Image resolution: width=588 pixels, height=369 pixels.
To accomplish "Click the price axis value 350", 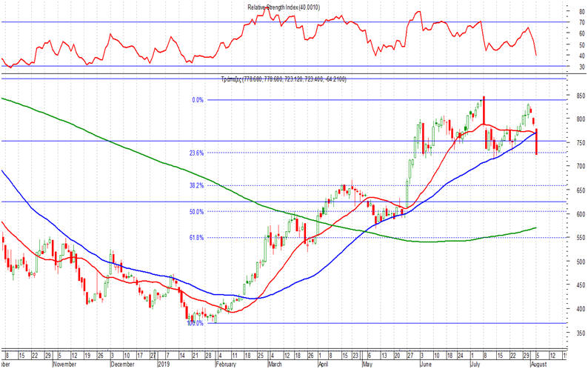I will [581, 333].
